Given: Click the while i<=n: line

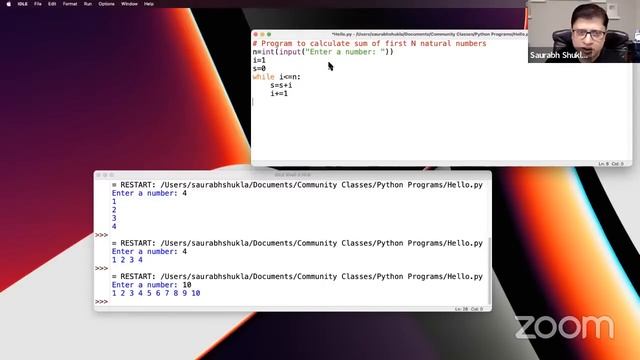Looking at the screenshot, I should click(x=276, y=77).
